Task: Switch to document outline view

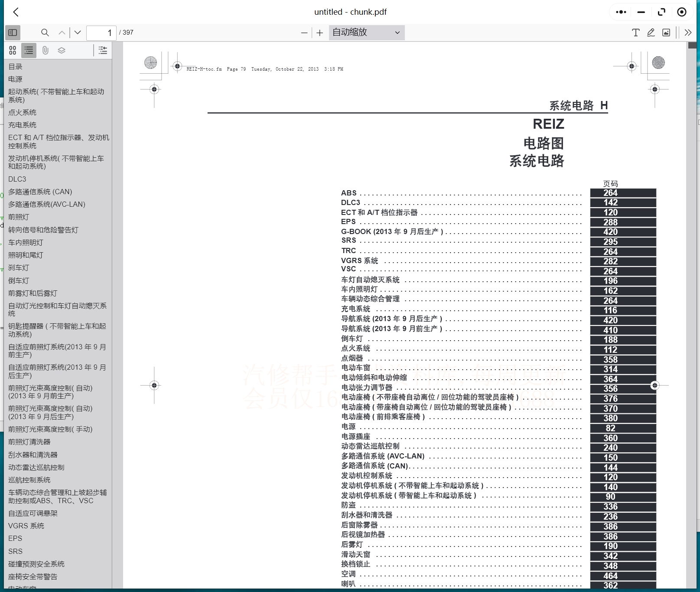Action: 29,50
